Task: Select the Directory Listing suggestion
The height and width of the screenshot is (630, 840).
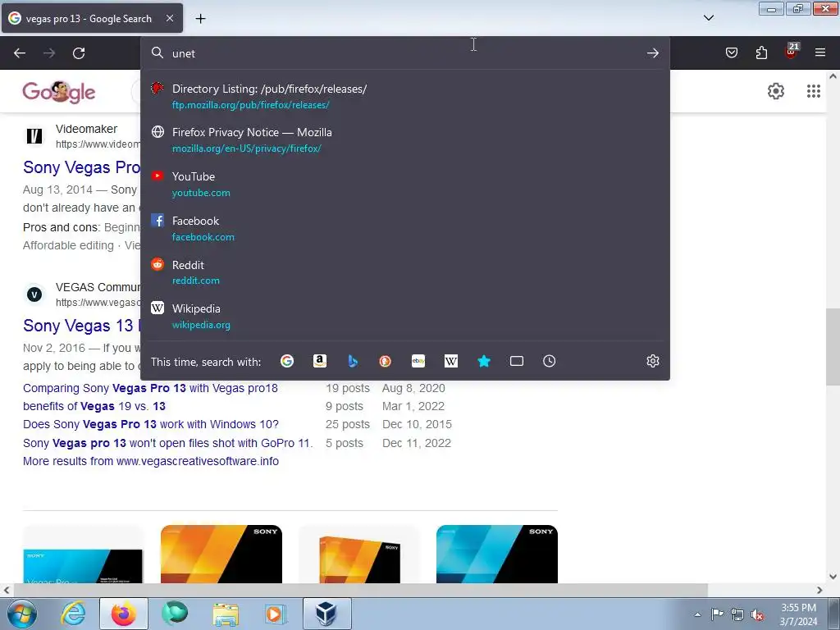Action: pyautogui.click(x=405, y=97)
